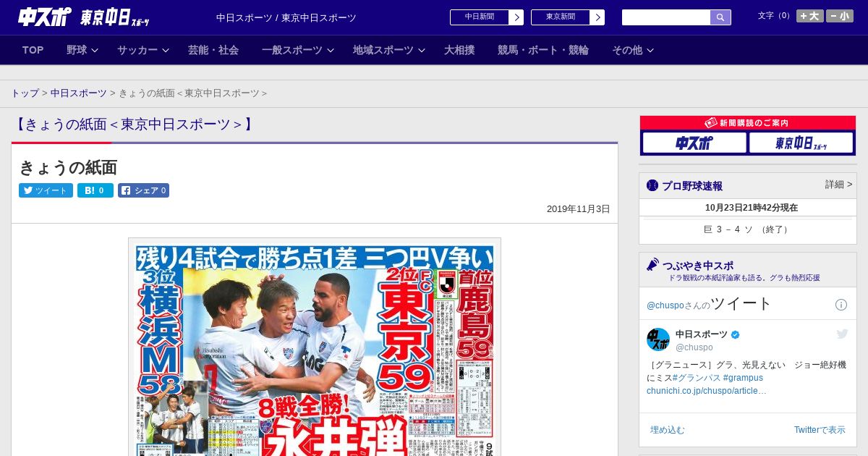868x456 pixels.
Task: Open the その他 menu
Action: pos(627,50)
